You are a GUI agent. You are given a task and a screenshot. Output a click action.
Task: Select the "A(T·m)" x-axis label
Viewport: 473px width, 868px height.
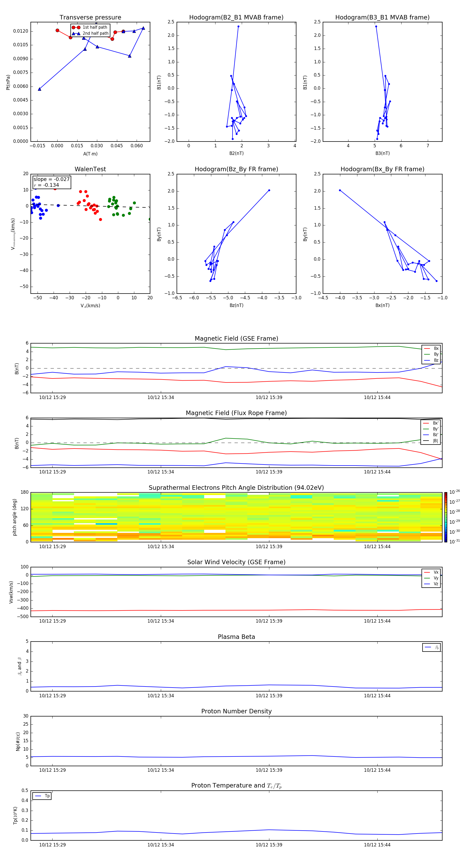pos(90,154)
